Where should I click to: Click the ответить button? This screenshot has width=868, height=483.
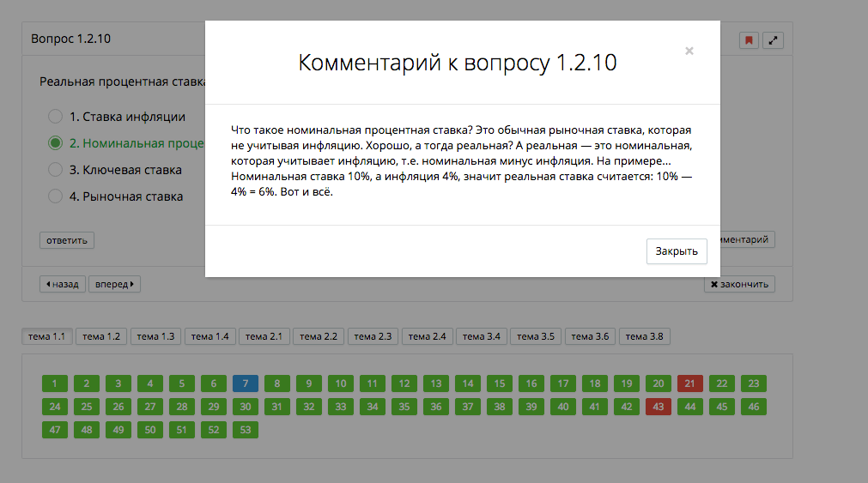tap(67, 240)
